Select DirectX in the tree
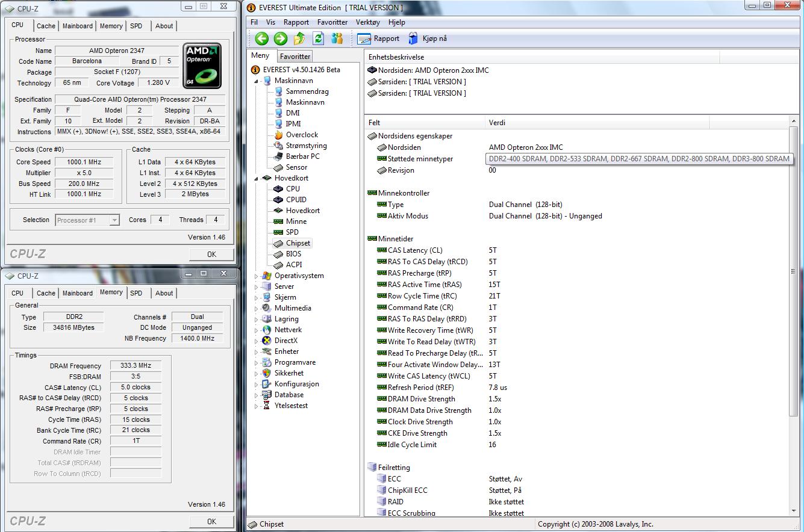 286,341
